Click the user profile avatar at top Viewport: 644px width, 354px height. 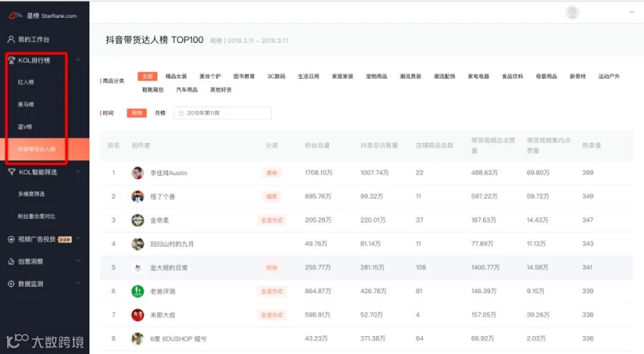[x=572, y=12]
